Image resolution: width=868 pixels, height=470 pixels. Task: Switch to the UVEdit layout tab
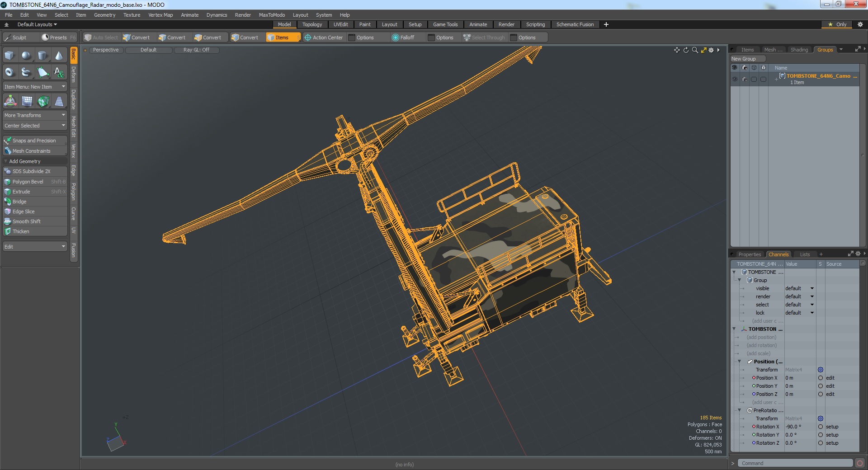click(340, 24)
